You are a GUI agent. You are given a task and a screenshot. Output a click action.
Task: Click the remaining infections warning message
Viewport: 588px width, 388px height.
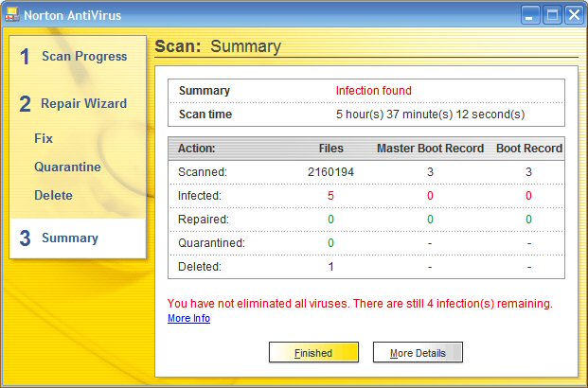tap(360, 303)
